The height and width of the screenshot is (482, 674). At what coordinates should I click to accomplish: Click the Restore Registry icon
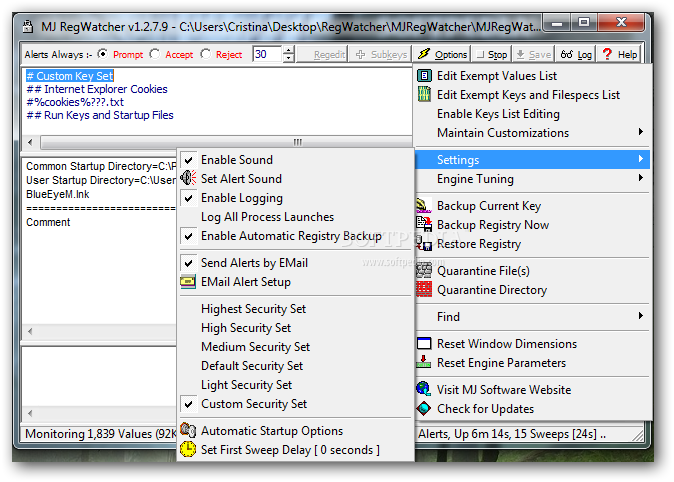(424, 243)
